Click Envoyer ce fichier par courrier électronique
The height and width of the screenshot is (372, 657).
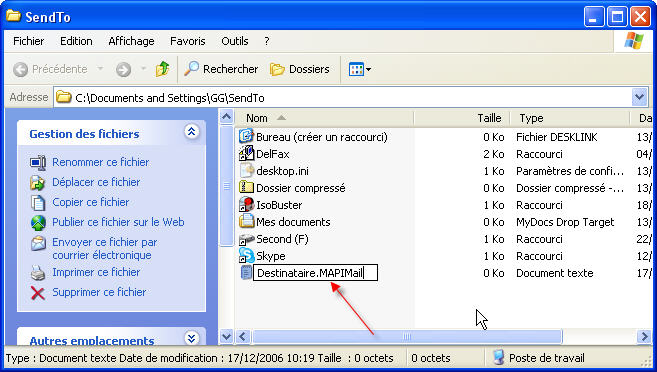(x=104, y=249)
